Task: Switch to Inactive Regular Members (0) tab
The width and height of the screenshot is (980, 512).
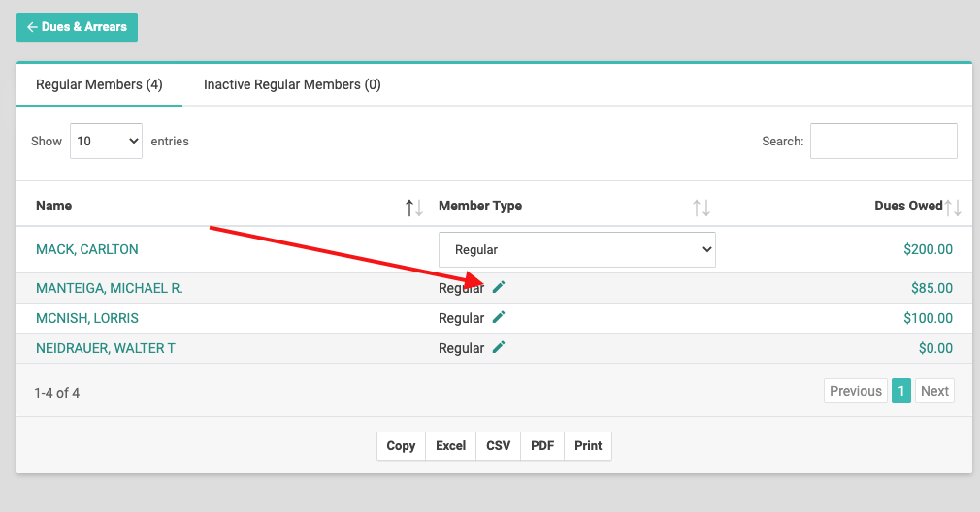Action: (292, 84)
